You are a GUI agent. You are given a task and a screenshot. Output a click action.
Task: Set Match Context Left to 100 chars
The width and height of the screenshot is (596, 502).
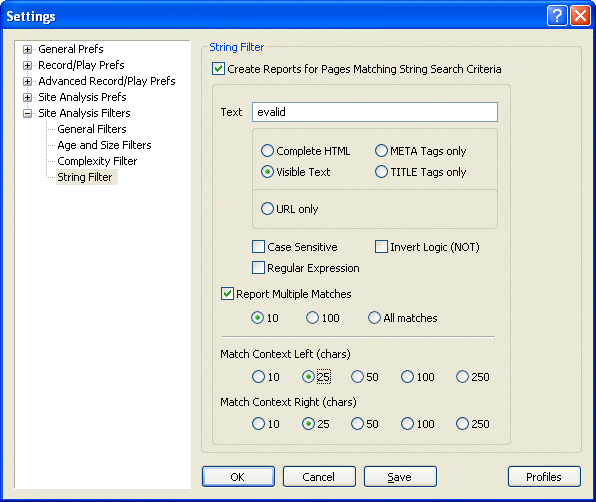click(407, 377)
